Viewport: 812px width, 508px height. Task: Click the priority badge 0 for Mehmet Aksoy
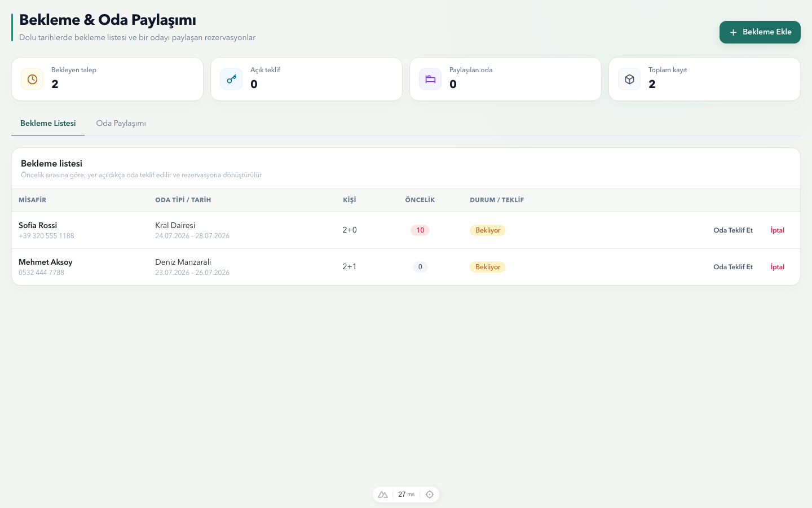(420, 267)
